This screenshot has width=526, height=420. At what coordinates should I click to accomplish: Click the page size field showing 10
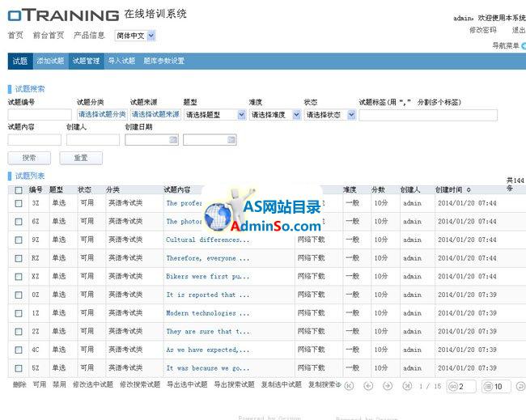coord(496,387)
